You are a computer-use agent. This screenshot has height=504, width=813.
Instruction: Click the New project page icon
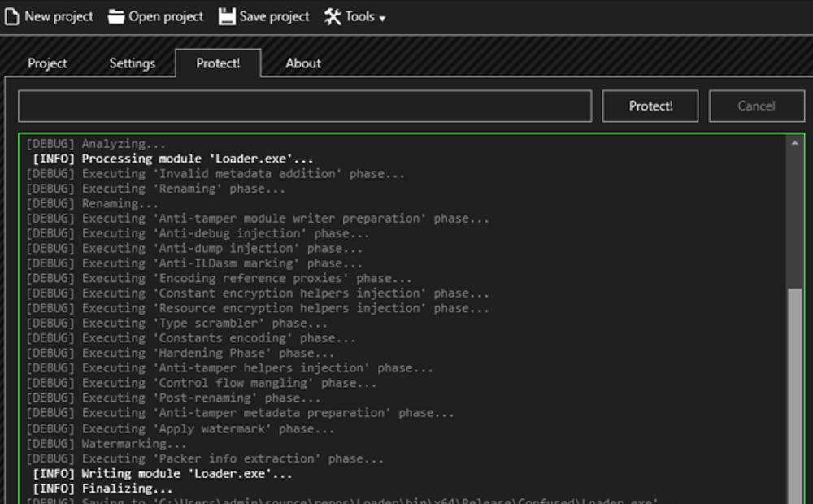point(11,16)
